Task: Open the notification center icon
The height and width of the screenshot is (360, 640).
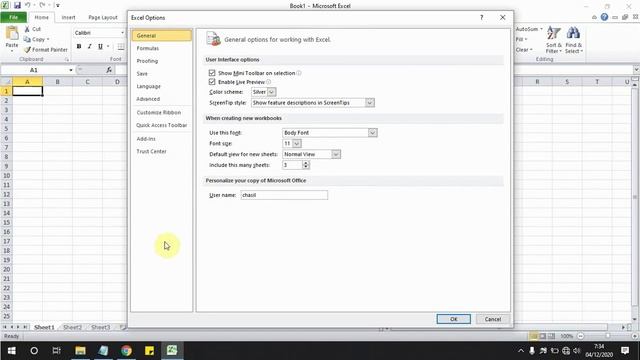Action: point(625,350)
